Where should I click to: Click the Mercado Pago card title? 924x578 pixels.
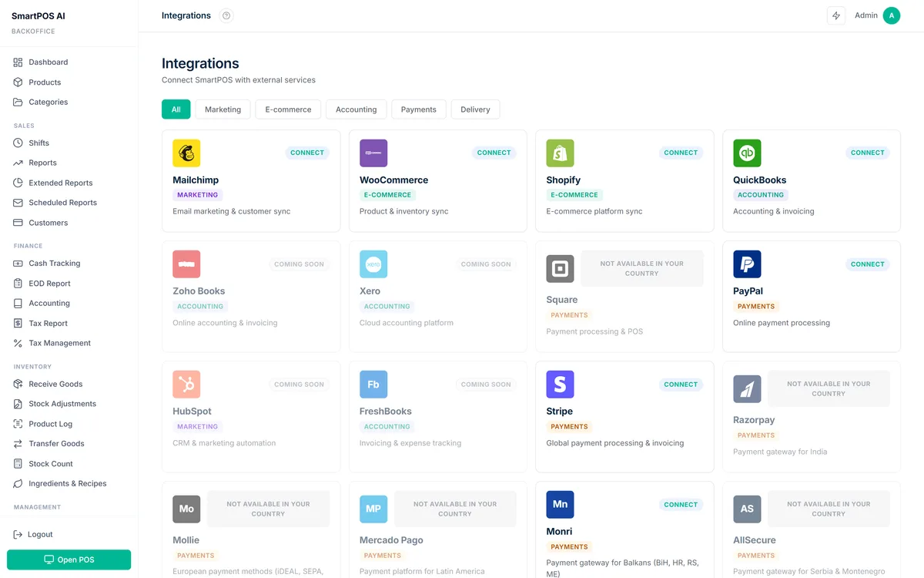pos(391,540)
